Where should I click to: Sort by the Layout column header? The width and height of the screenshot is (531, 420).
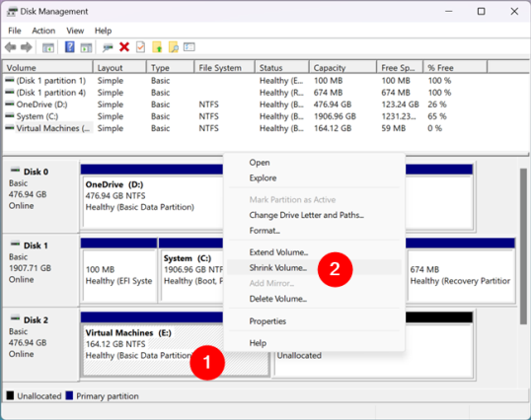(119, 68)
